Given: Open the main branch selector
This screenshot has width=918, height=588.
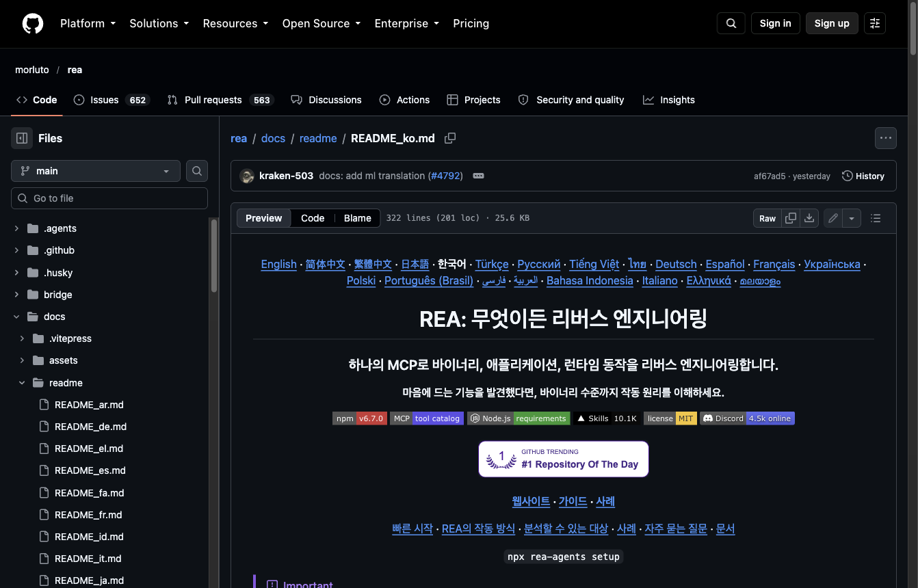Looking at the screenshot, I should coord(96,171).
